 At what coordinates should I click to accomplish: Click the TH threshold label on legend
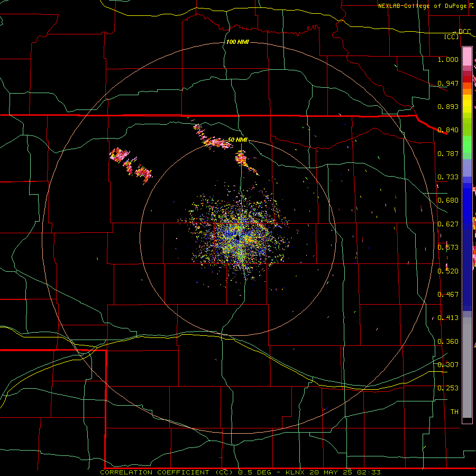[x=454, y=412]
